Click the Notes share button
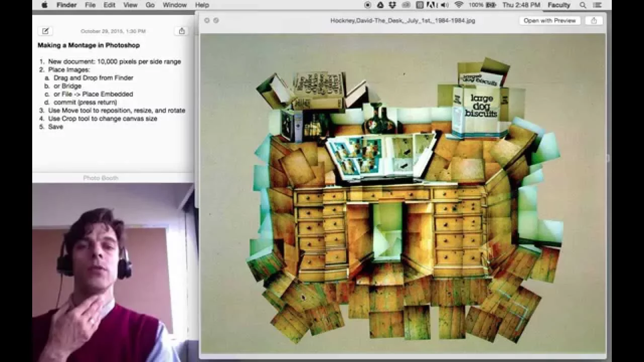Screen dimensions: 644x362 tap(182, 31)
